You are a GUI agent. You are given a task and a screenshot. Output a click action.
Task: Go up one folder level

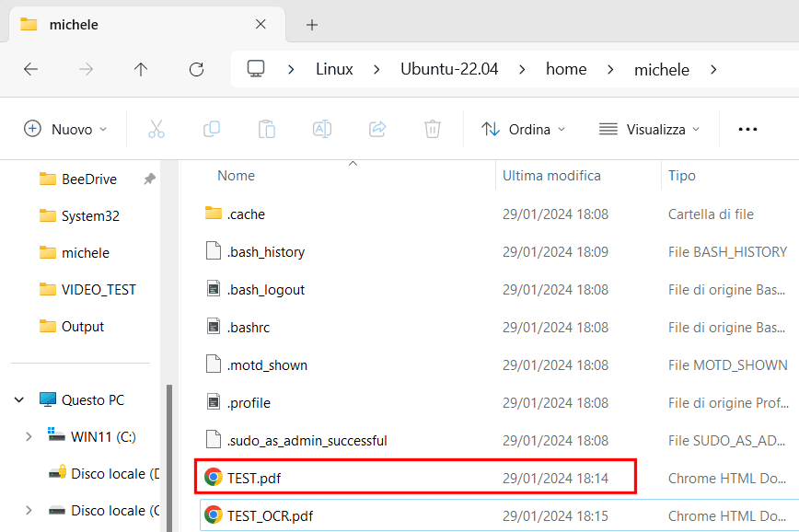(x=141, y=69)
